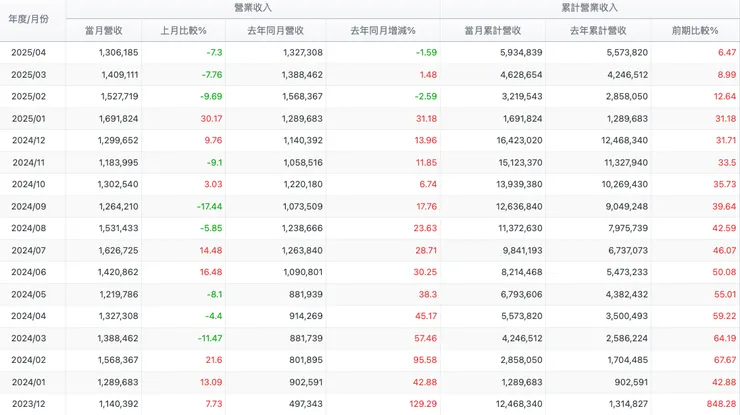Click cumulative revenue value 9,841,193
This screenshot has height=415, width=740.
click(522, 250)
